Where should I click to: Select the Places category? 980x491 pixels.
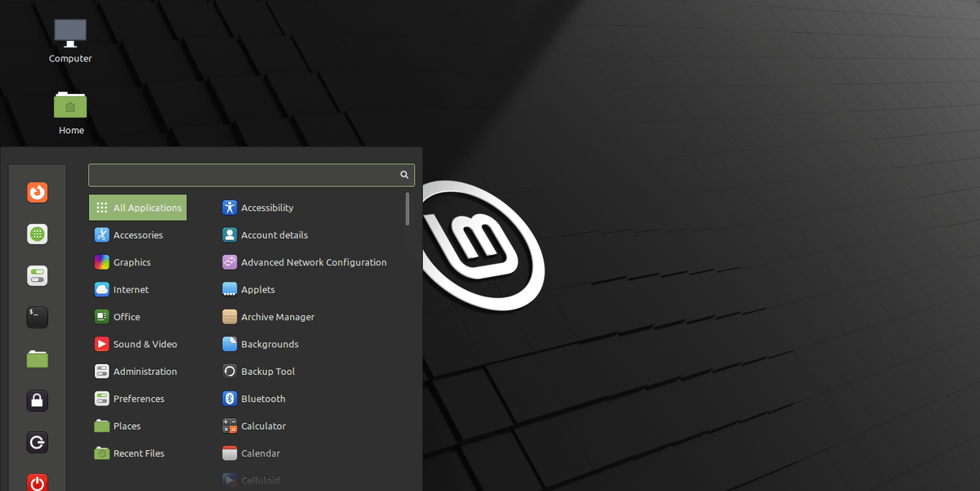(138, 426)
